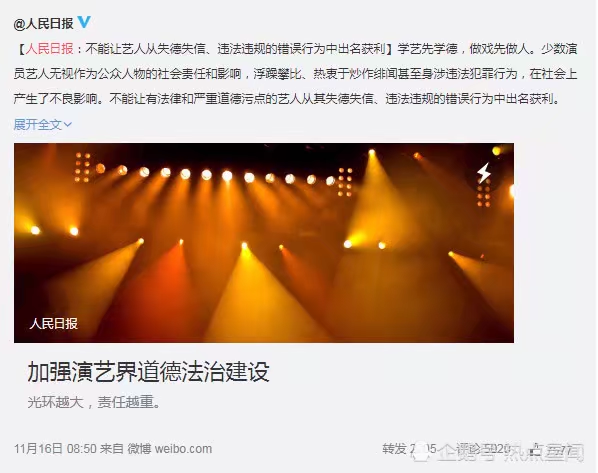This screenshot has width=598, height=473.
Task: Open the @人民日报 account profile
Action: (x=43, y=23)
